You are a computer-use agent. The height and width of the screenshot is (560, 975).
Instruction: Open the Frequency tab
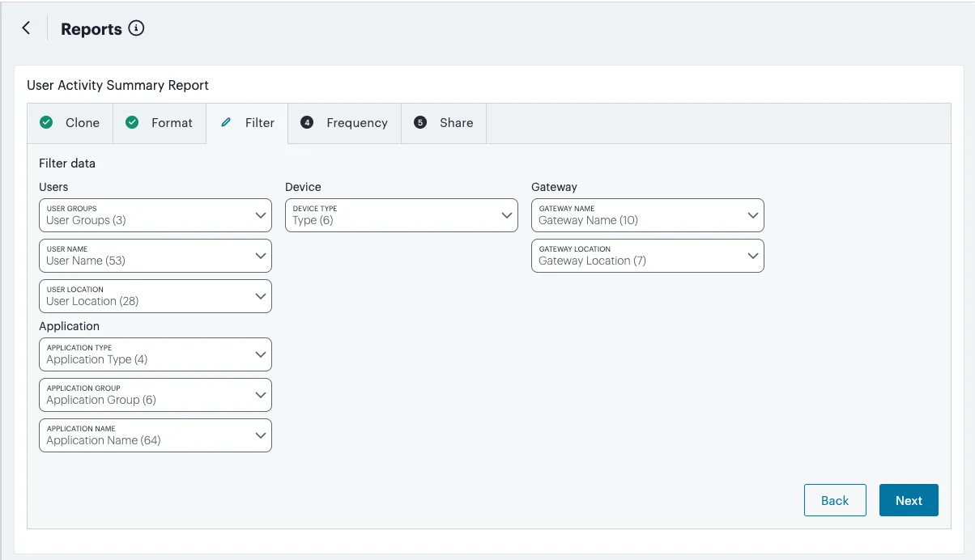tap(345, 123)
